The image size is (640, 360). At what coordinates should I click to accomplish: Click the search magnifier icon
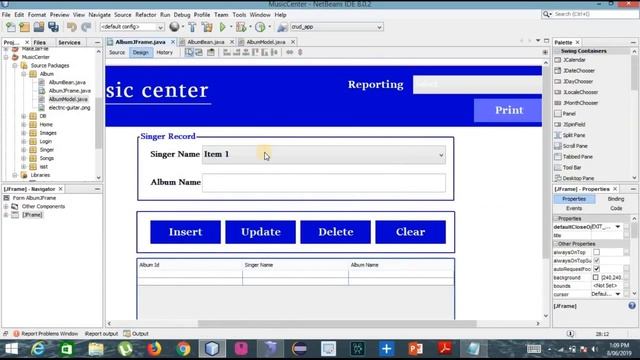pyautogui.click(x=547, y=14)
